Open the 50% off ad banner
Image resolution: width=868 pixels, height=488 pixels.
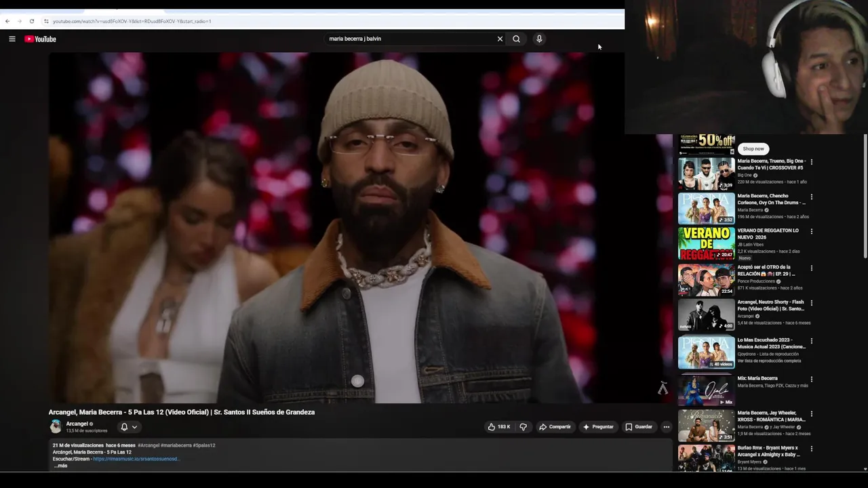tap(706, 144)
